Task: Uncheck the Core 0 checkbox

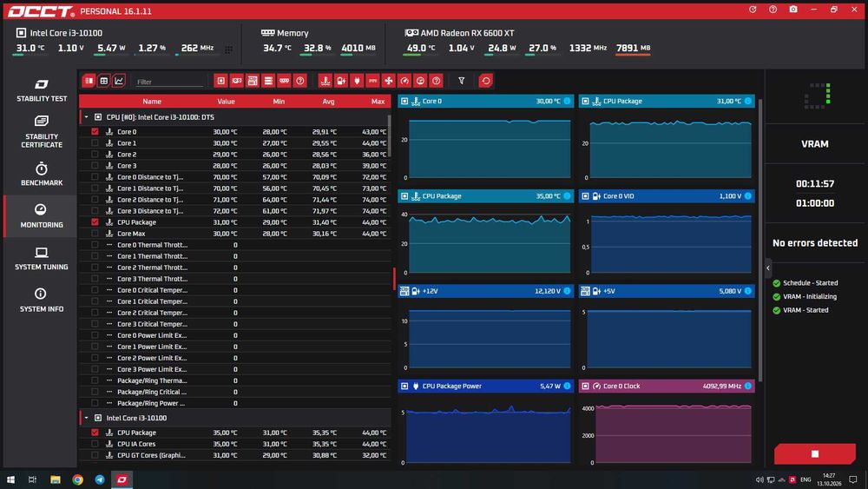Action: (x=95, y=131)
